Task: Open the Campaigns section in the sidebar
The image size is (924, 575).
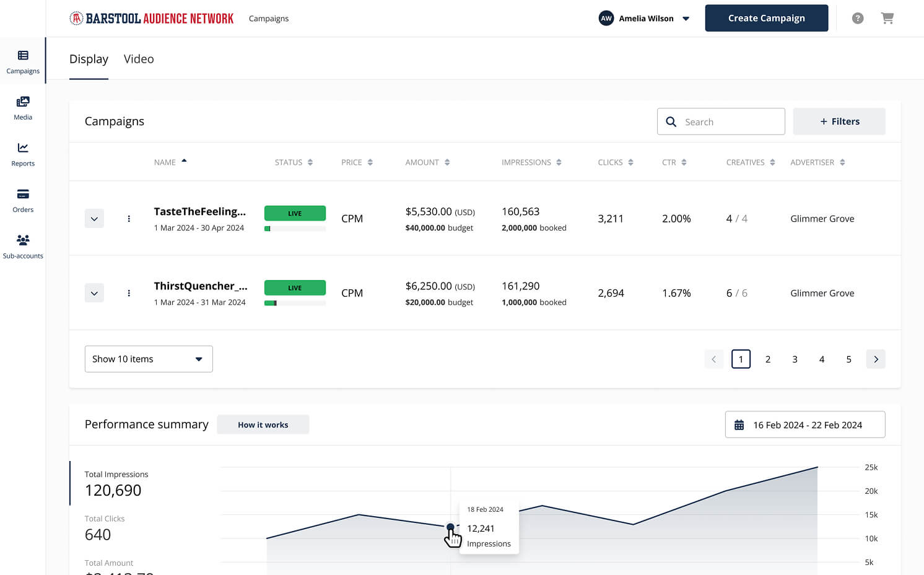Action: (x=23, y=60)
